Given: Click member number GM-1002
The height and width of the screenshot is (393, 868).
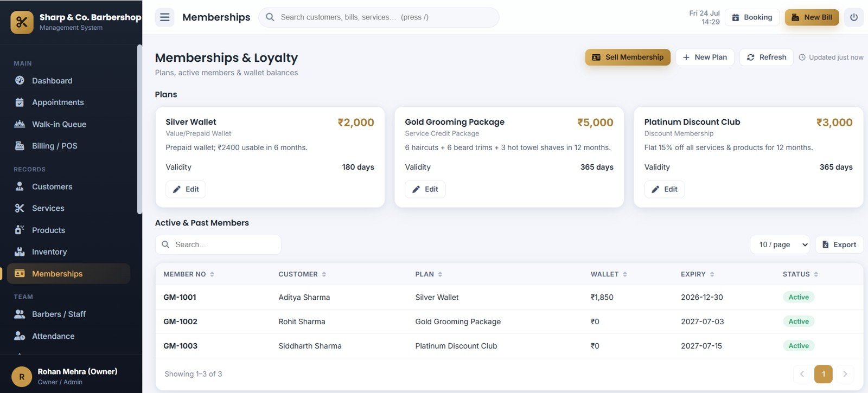Looking at the screenshot, I should (x=180, y=321).
